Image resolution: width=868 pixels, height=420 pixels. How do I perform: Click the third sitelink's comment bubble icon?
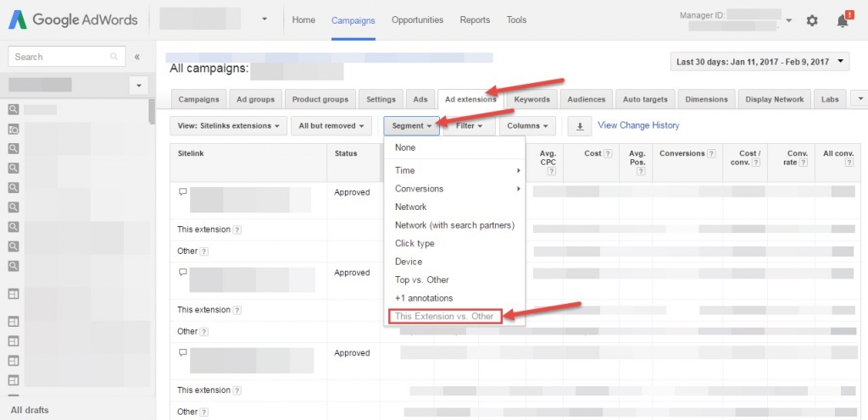point(182,352)
